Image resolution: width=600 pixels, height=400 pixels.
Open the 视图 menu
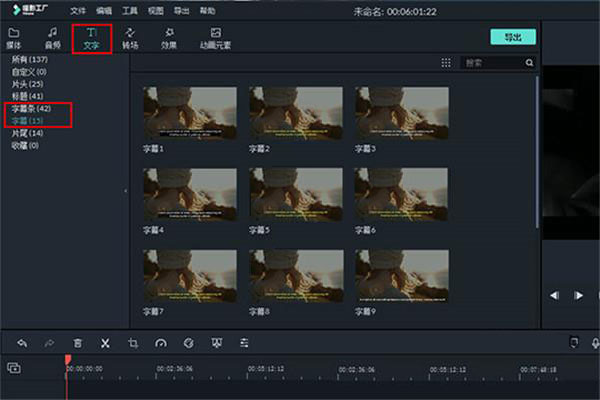(x=156, y=11)
